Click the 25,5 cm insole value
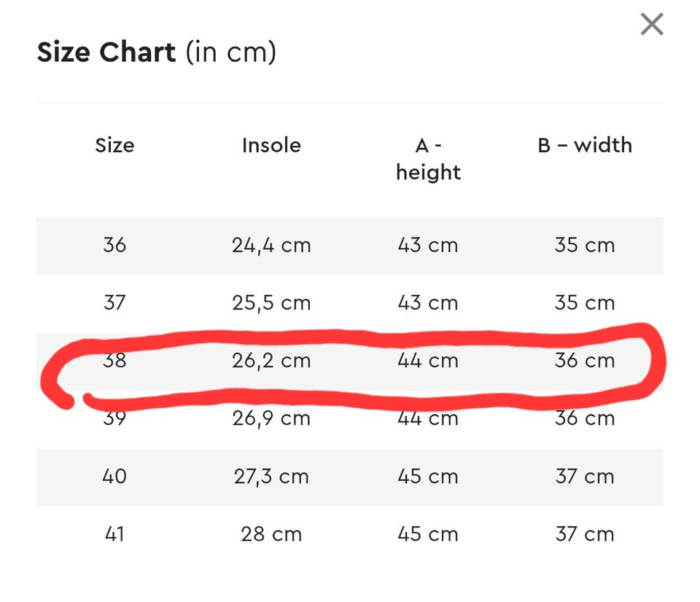 [x=271, y=302]
